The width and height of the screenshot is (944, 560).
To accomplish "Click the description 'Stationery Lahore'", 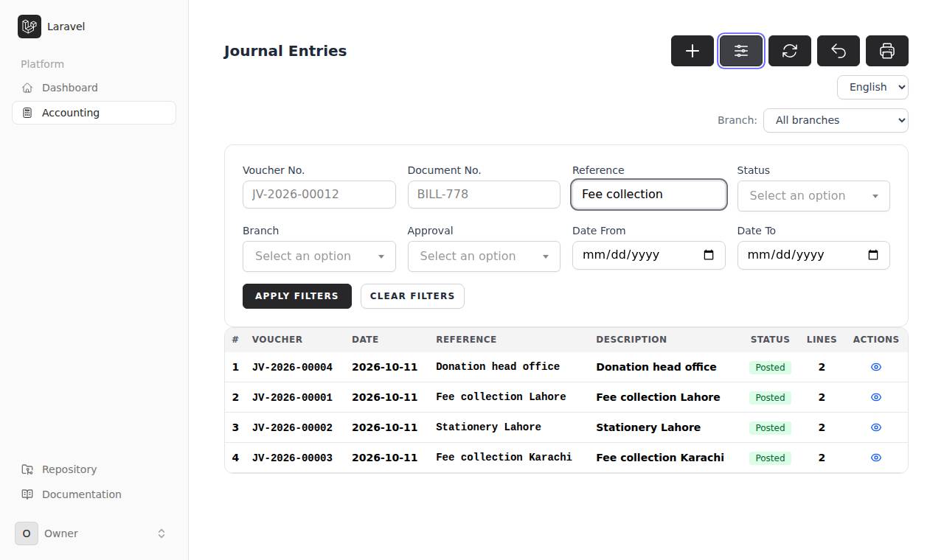I will (x=648, y=427).
